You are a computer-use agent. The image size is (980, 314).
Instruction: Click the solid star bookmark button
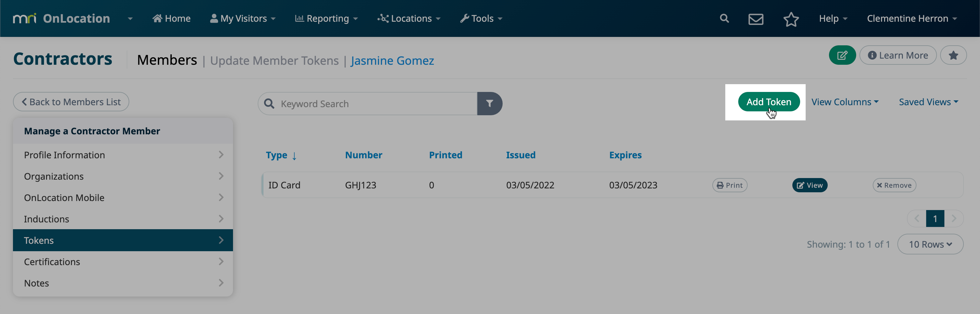point(953,55)
